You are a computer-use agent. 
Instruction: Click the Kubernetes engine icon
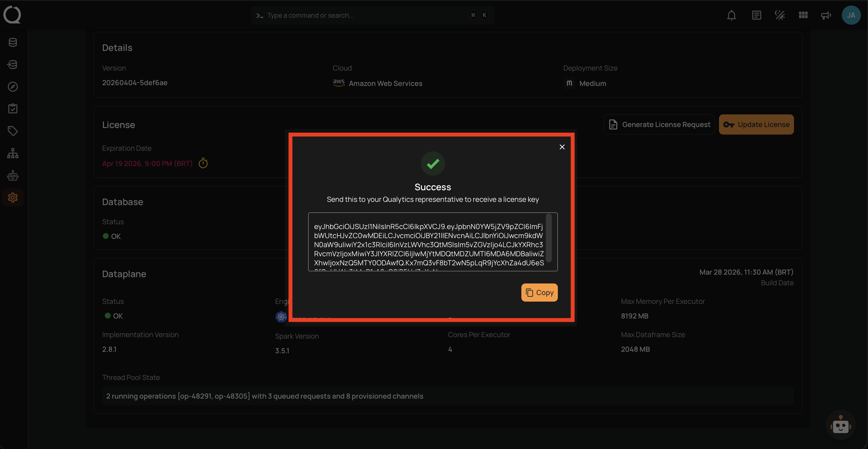pyautogui.click(x=281, y=316)
